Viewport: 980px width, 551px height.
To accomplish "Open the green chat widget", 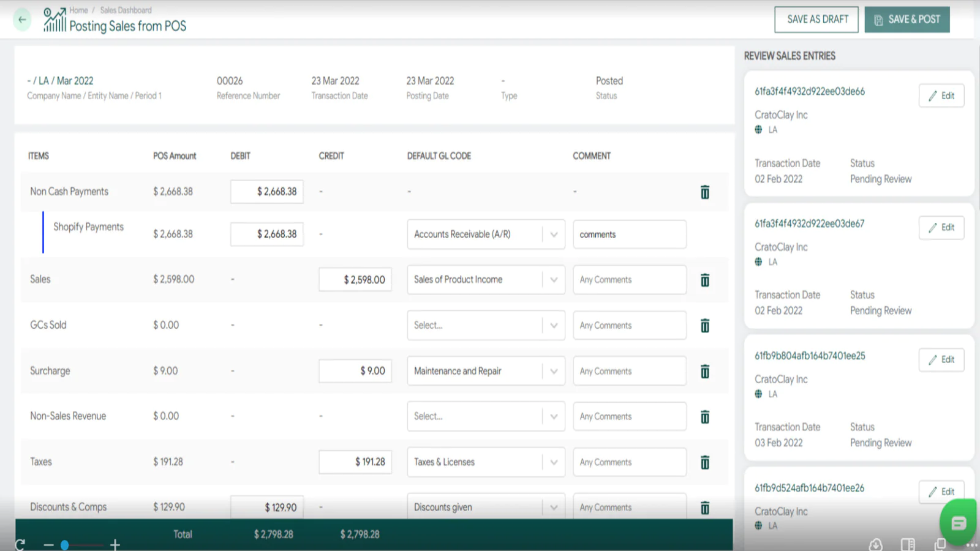I will (x=959, y=522).
